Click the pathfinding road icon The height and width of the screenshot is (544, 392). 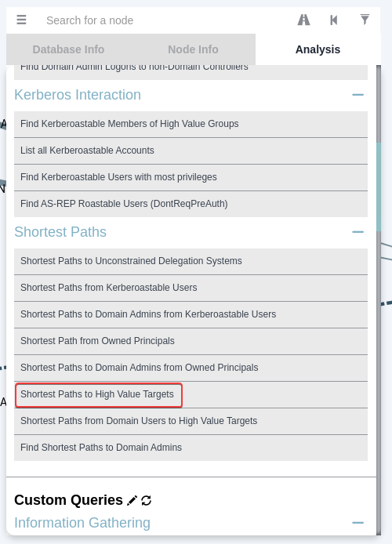point(303,20)
